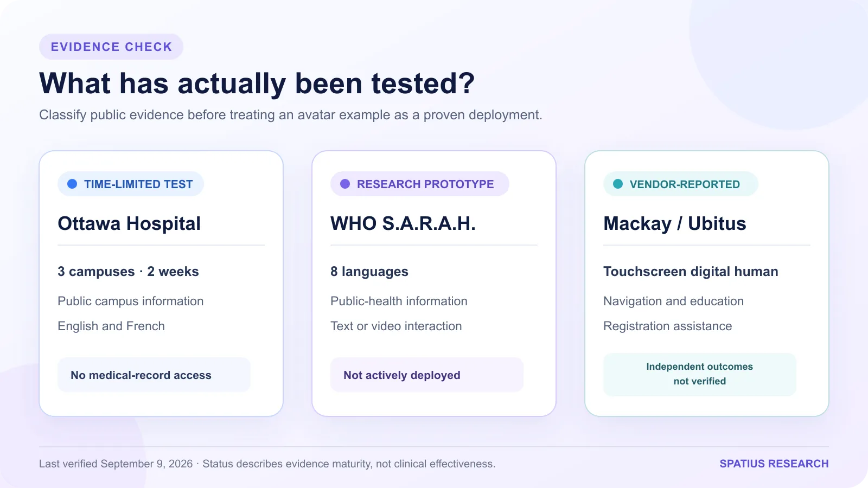
Task: Click the teal dot in Vendor-Reported badge
Action: [x=618, y=184]
